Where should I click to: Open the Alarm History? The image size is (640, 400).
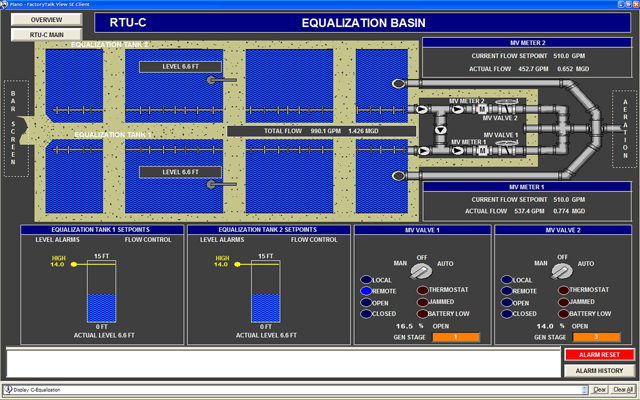coord(597,370)
